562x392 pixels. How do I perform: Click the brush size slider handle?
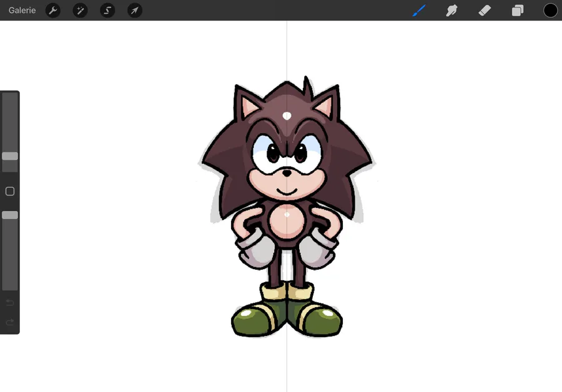[x=10, y=156]
